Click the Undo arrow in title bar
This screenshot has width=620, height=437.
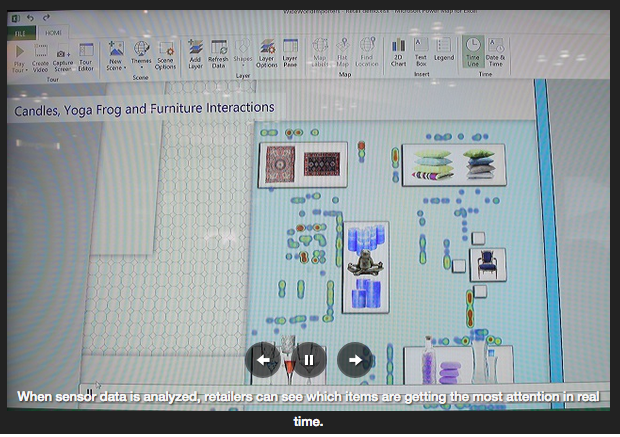[x=30, y=18]
